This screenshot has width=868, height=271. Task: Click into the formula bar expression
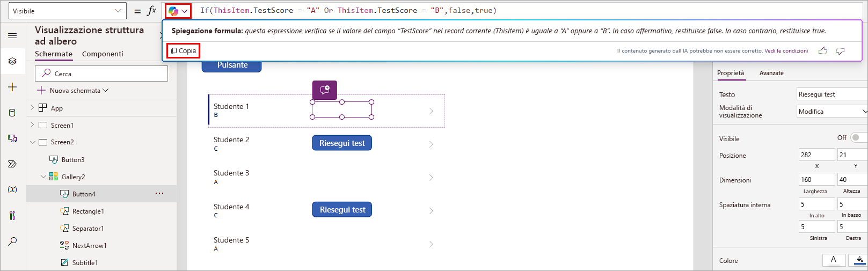pyautogui.click(x=348, y=11)
